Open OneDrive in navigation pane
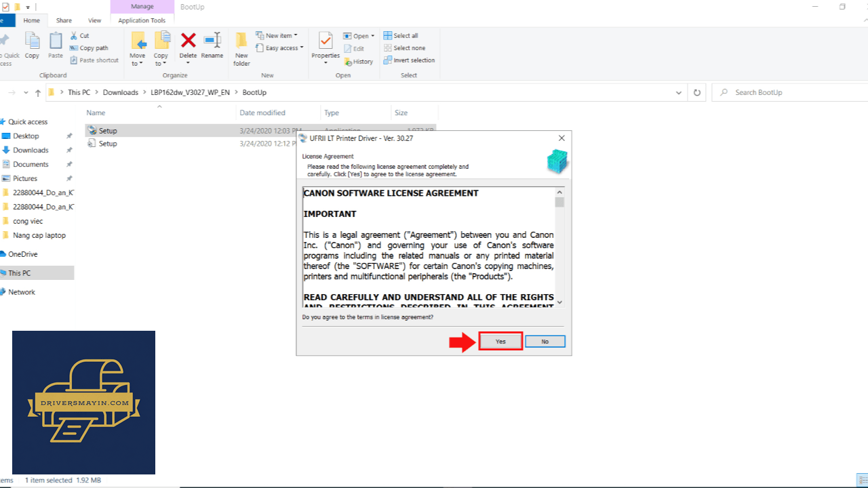The width and height of the screenshot is (868, 488). coord(23,254)
